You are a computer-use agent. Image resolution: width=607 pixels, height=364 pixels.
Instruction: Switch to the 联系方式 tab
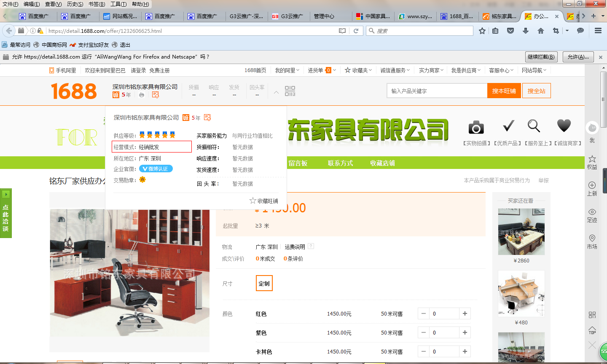(341, 163)
